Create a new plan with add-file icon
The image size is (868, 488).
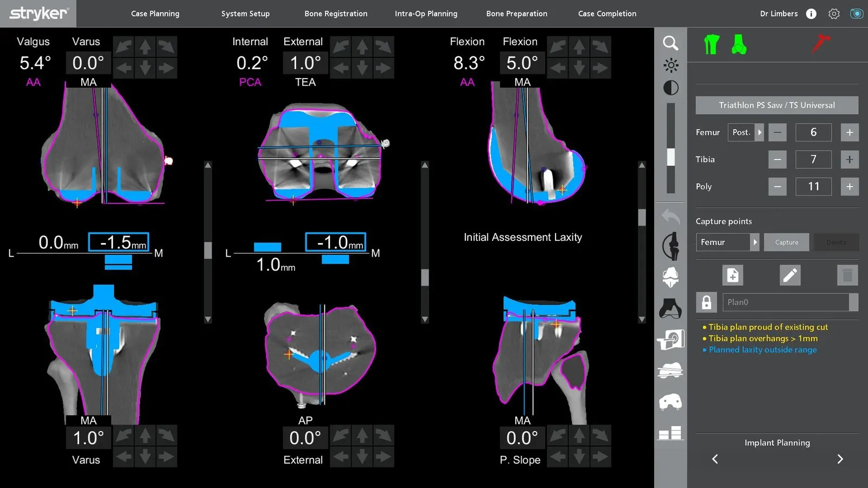click(x=733, y=275)
